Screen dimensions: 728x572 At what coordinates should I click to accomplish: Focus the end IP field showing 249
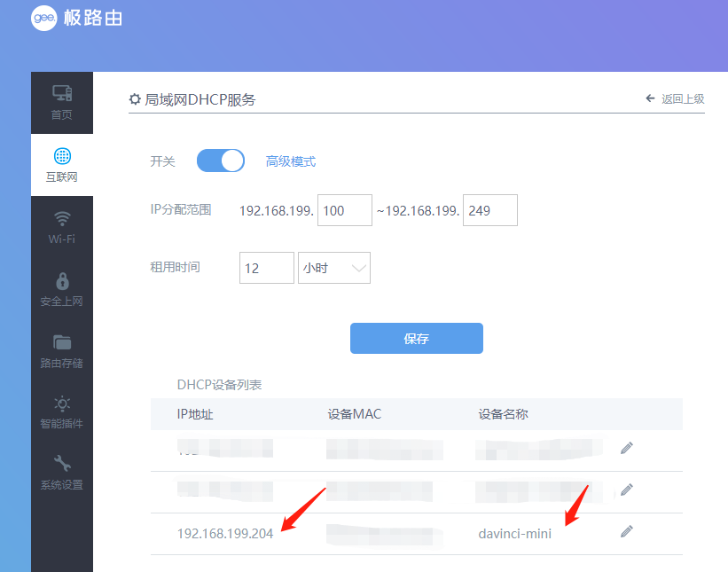click(489, 210)
